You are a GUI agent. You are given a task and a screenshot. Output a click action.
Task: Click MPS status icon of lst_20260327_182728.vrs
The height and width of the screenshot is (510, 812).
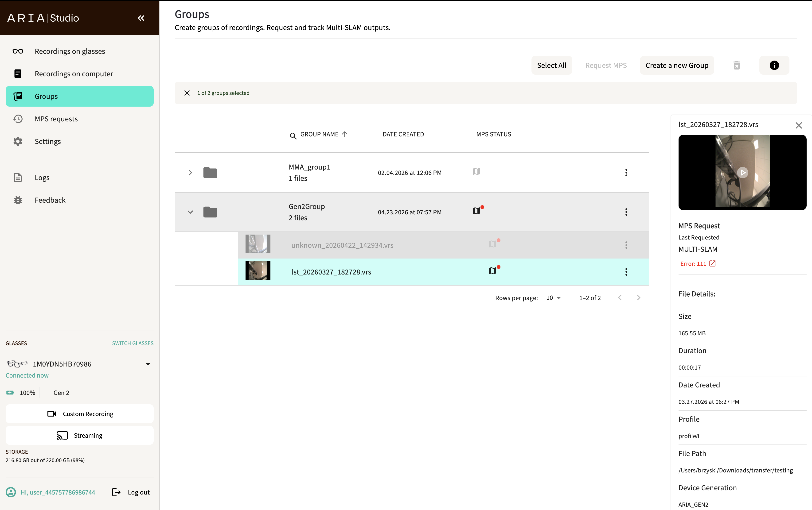tap(493, 270)
